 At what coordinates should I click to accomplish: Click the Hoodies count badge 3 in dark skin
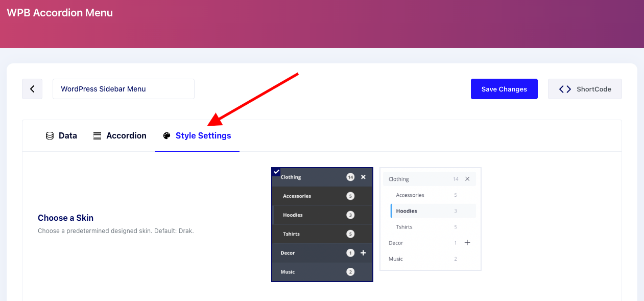350,215
